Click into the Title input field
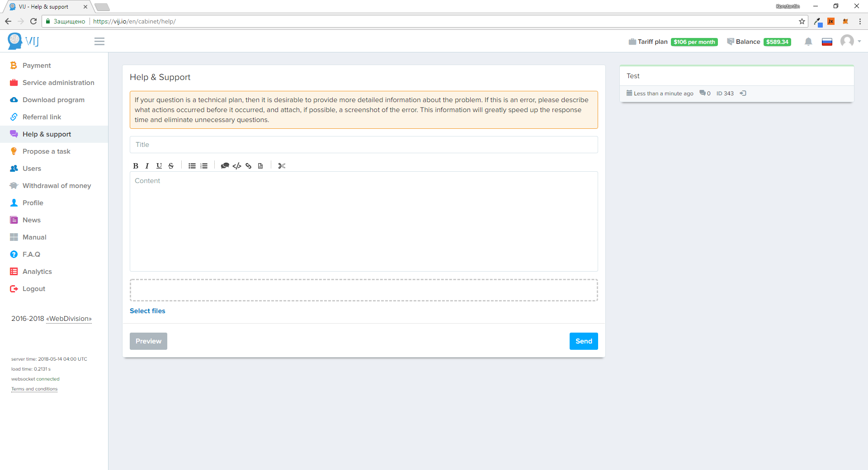 tap(363, 145)
